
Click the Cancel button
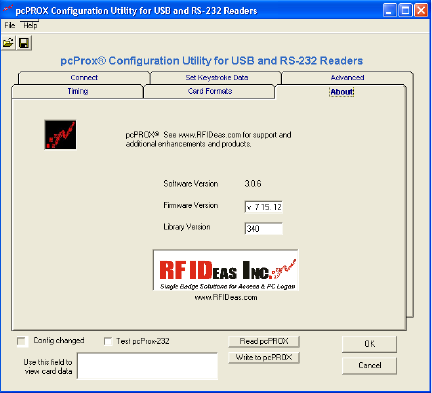[369, 365]
